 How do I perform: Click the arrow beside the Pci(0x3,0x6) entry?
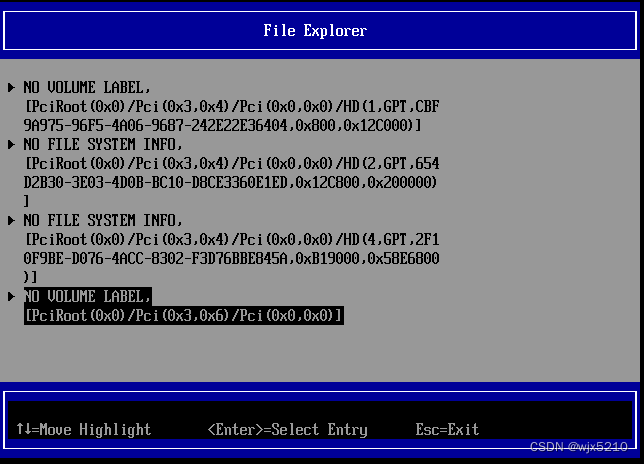11,296
